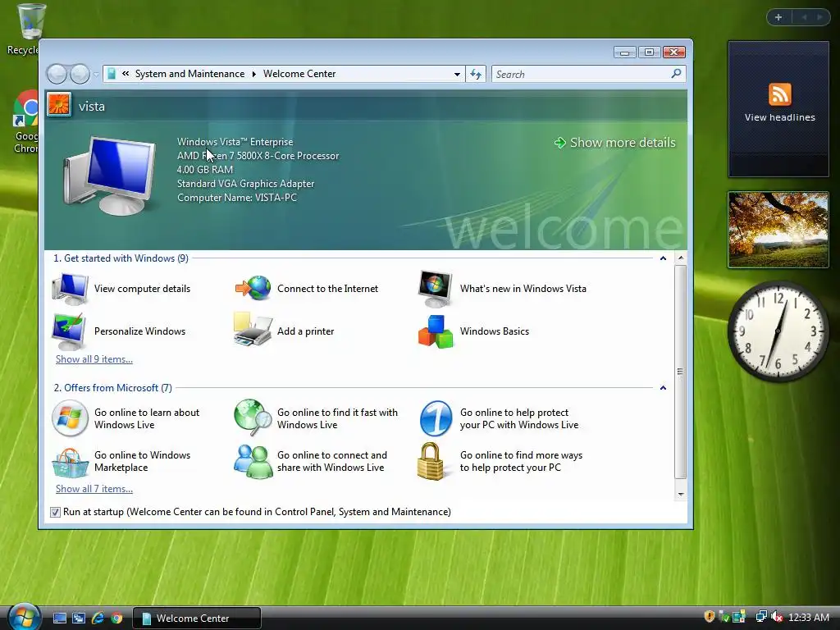
Task: Click the security shield tray icon
Action: (x=709, y=617)
